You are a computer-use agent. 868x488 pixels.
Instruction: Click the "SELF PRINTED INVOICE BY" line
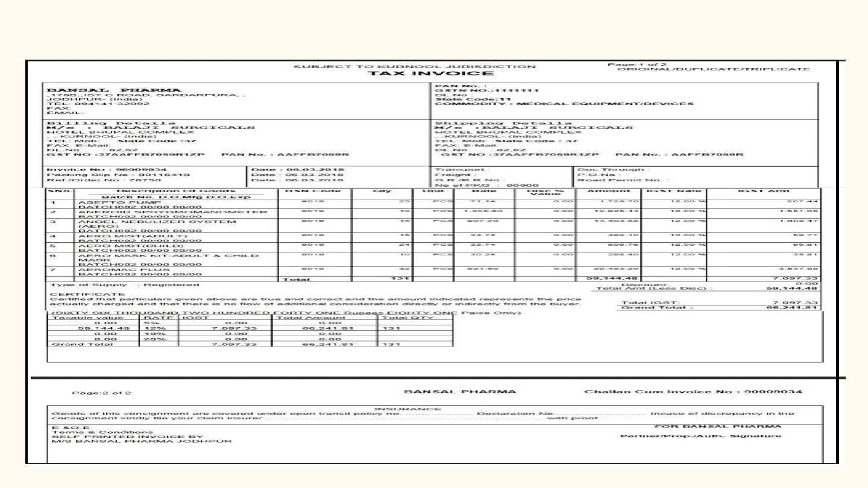tap(128, 436)
